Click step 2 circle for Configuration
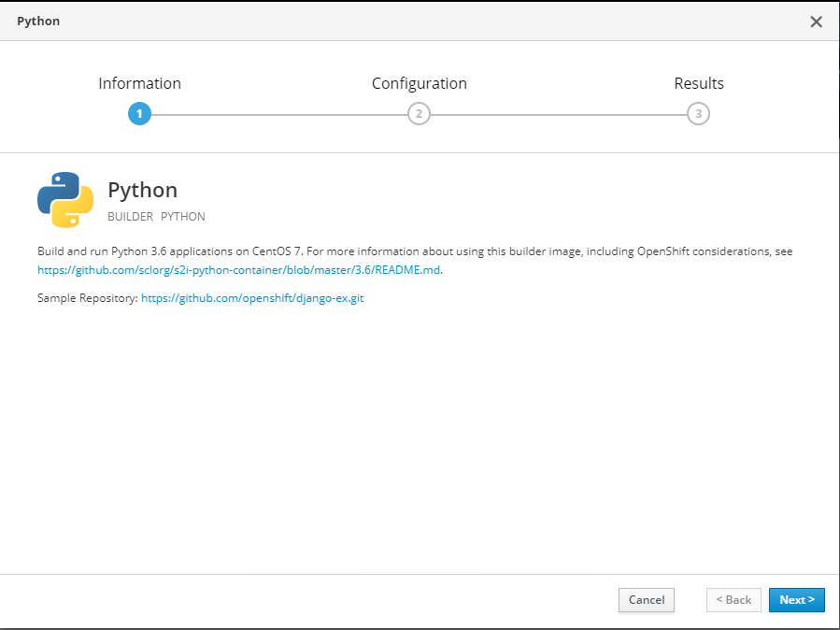The width and height of the screenshot is (840, 630). click(419, 113)
